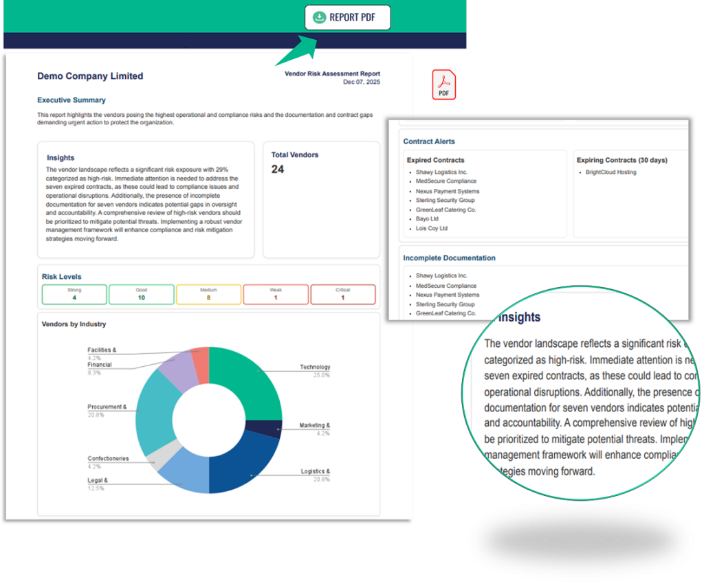
Task: Select the Strong risk level box
Action: (74, 295)
